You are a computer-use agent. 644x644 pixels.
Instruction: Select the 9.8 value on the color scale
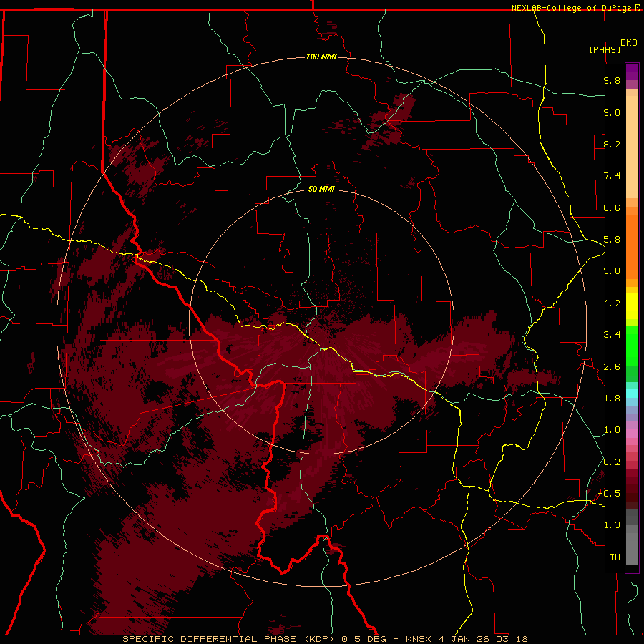tap(612, 80)
